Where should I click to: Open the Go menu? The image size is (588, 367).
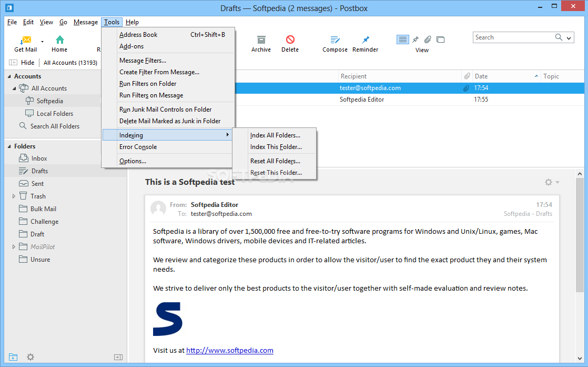click(63, 22)
